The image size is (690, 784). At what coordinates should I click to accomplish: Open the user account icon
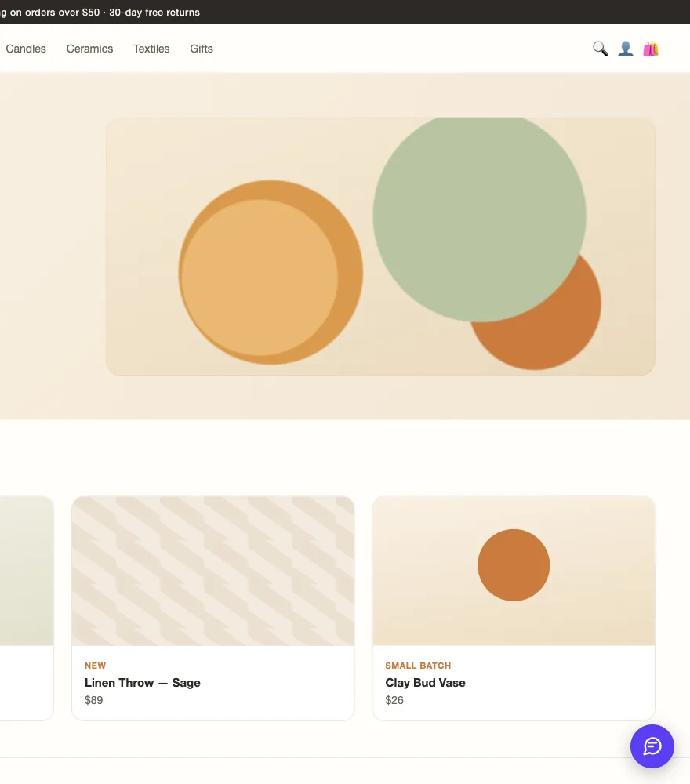click(x=626, y=49)
